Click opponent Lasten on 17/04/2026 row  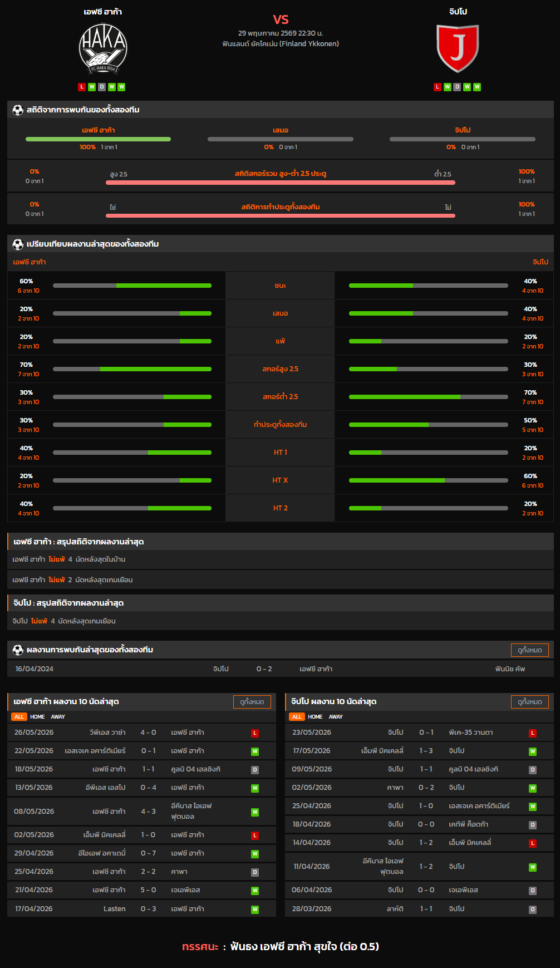[x=114, y=909]
